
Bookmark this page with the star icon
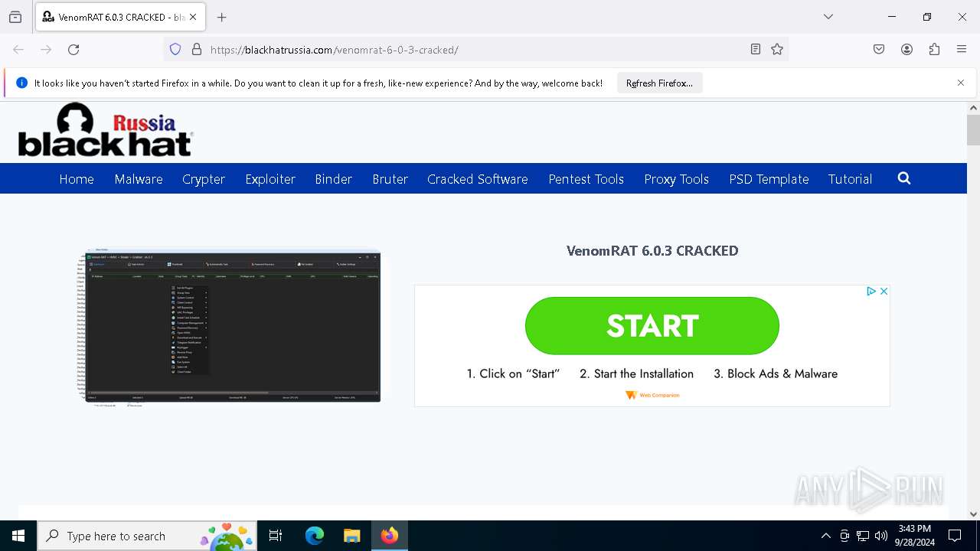(x=777, y=50)
